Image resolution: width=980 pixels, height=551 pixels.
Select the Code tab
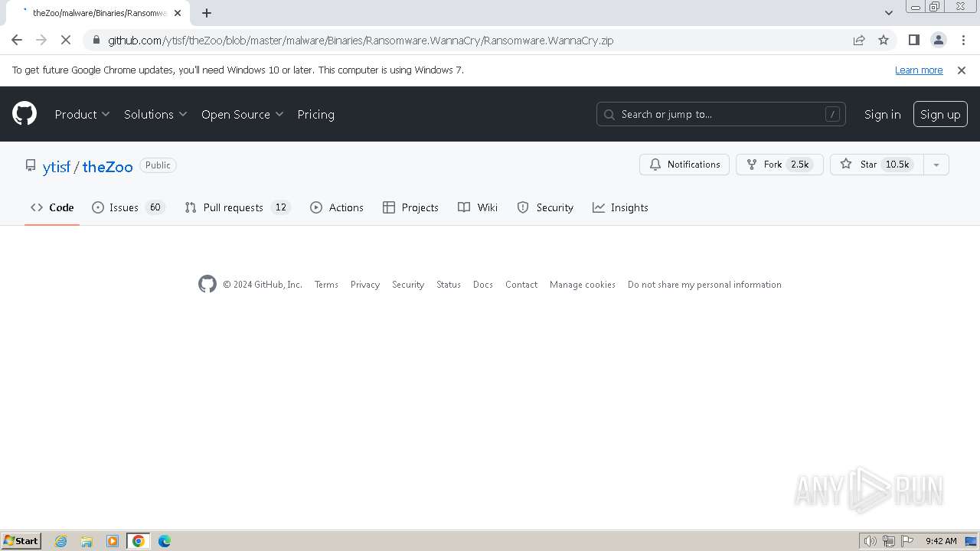52,207
